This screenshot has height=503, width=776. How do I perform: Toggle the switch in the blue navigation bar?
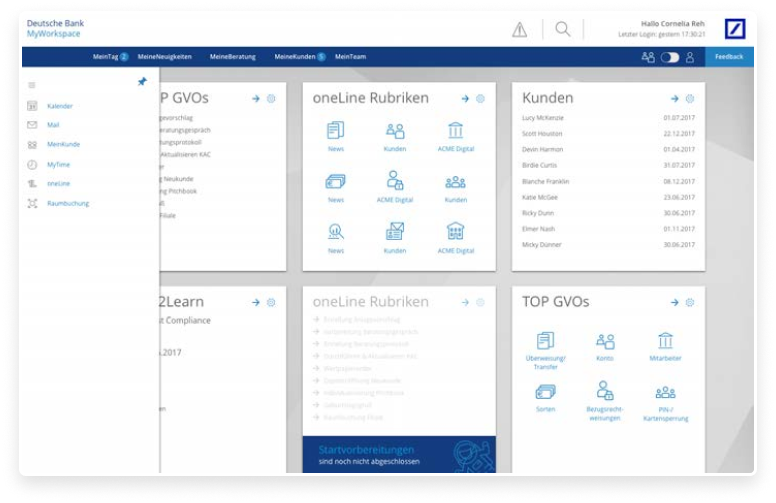pyautogui.click(x=669, y=57)
